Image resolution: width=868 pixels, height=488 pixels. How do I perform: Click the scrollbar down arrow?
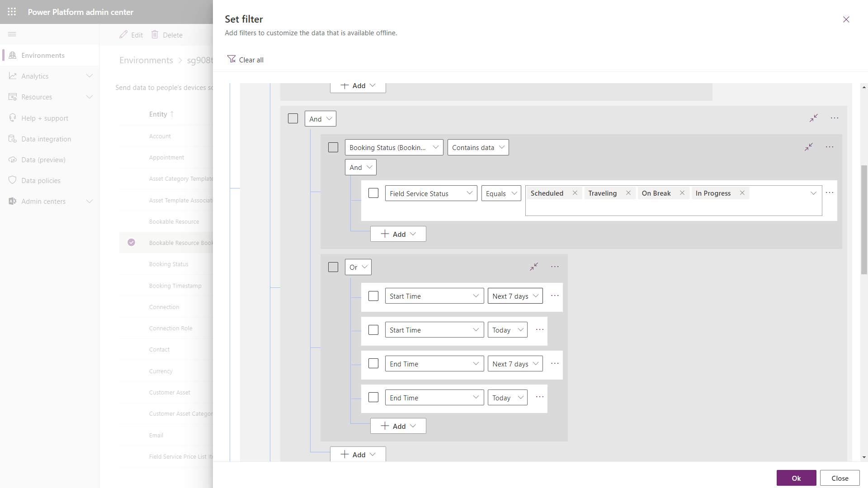(x=864, y=457)
